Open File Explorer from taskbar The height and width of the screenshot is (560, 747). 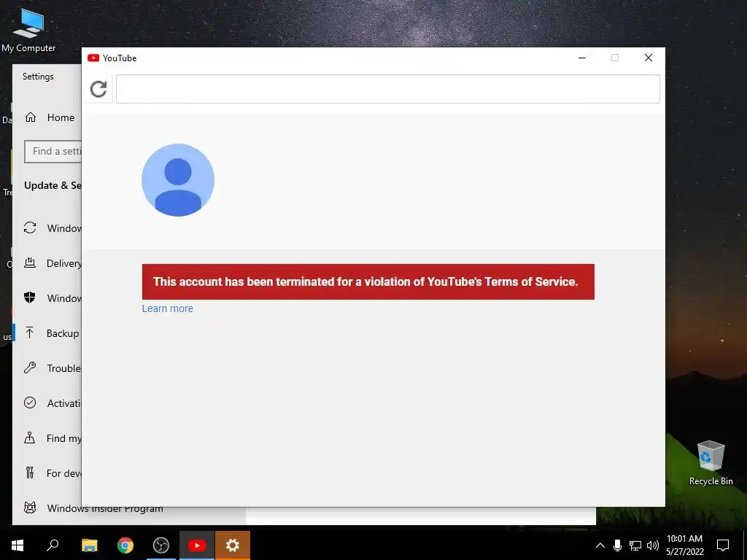coord(89,545)
